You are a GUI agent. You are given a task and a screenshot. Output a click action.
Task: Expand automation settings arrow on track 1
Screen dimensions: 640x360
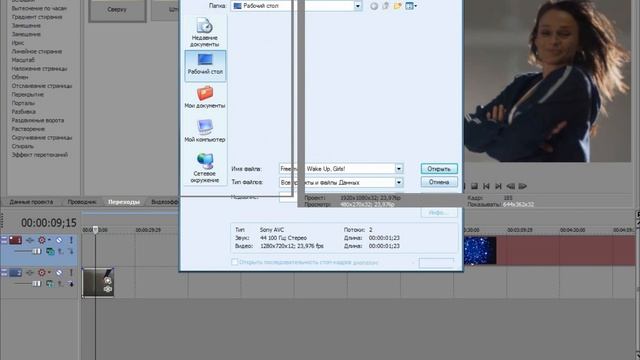49,240
